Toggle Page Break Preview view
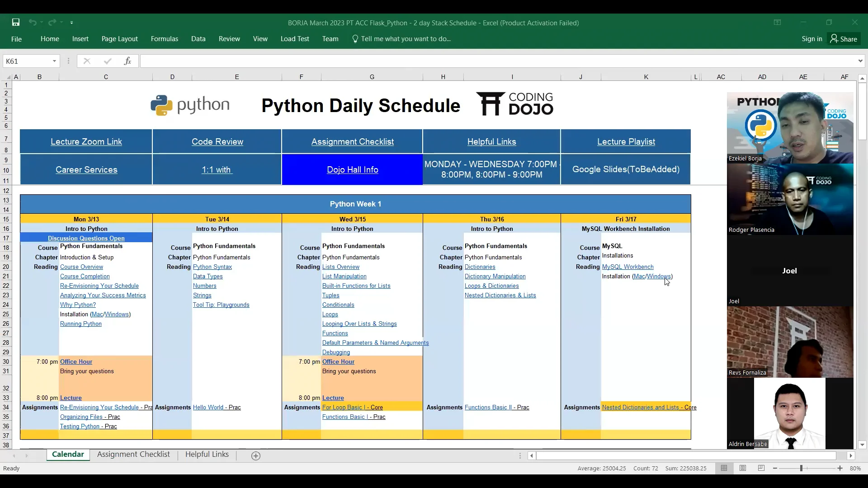Viewport: 868px width, 488px height. tap(761, 468)
